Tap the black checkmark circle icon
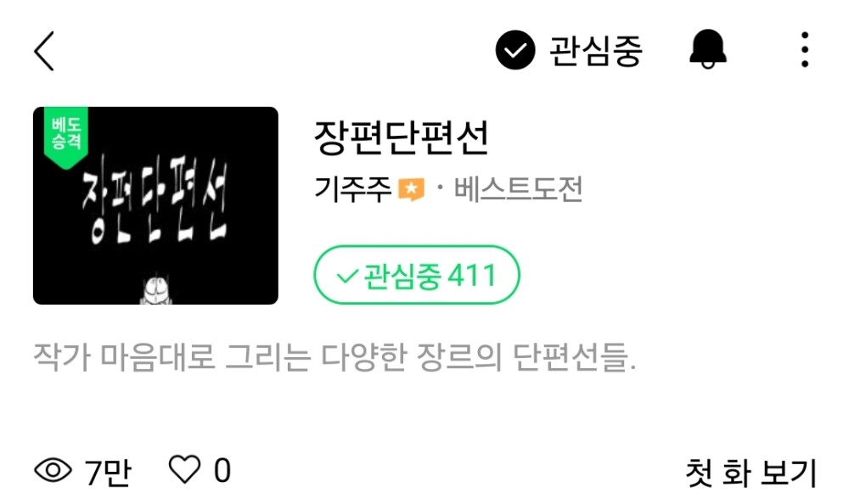 pyautogui.click(x=515, y=50)
